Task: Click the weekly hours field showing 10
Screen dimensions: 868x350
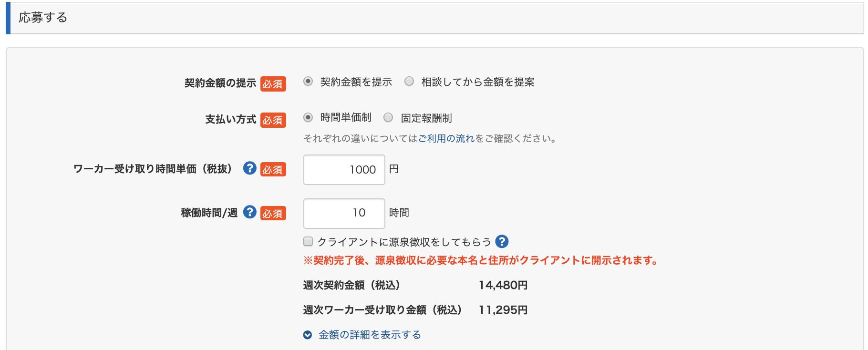Action: point(344,213)
